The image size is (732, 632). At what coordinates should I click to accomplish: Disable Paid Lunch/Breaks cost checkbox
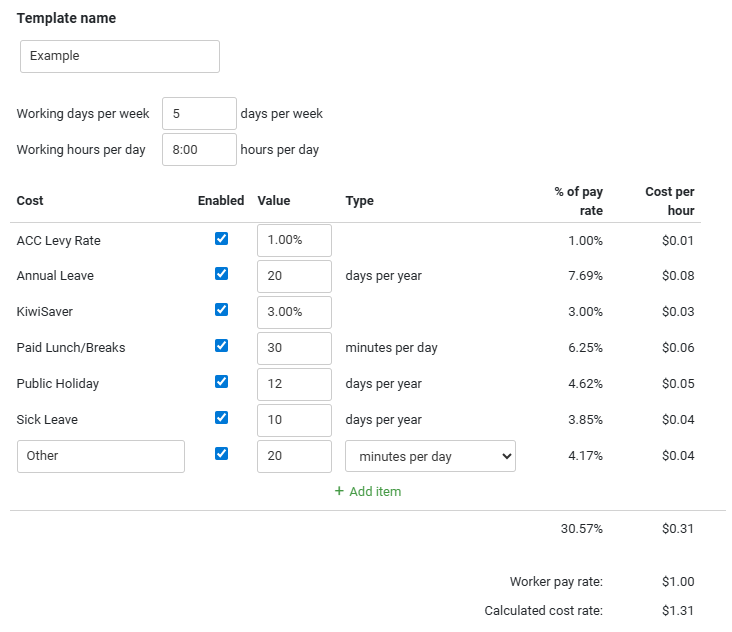click(221, 346)
